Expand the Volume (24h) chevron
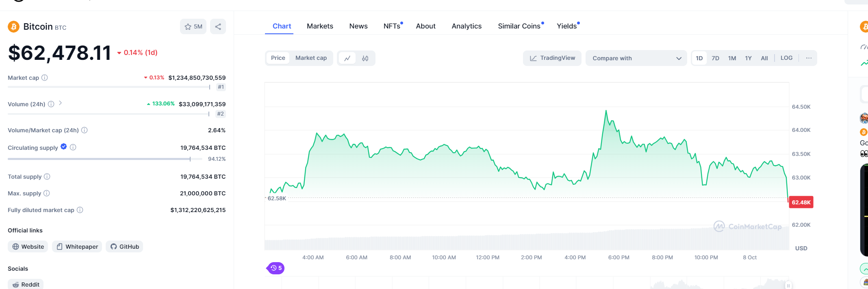The image size is (868, 289). (60, 103)
